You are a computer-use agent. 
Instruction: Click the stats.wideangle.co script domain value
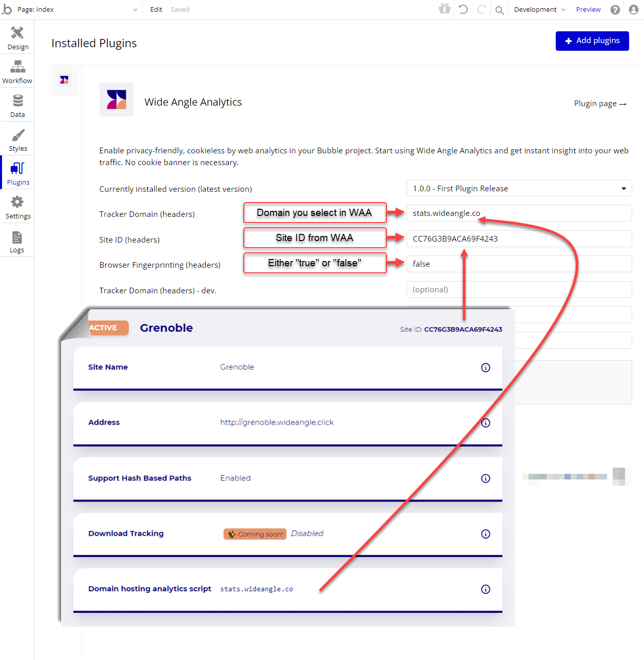click(x=257, y=589)
